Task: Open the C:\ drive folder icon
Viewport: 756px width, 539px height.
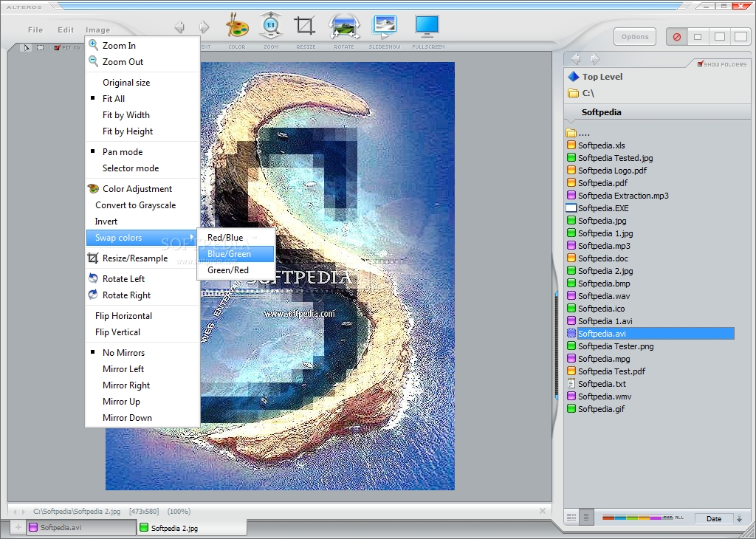Action: pyautogui.click(x=573, y=93)
